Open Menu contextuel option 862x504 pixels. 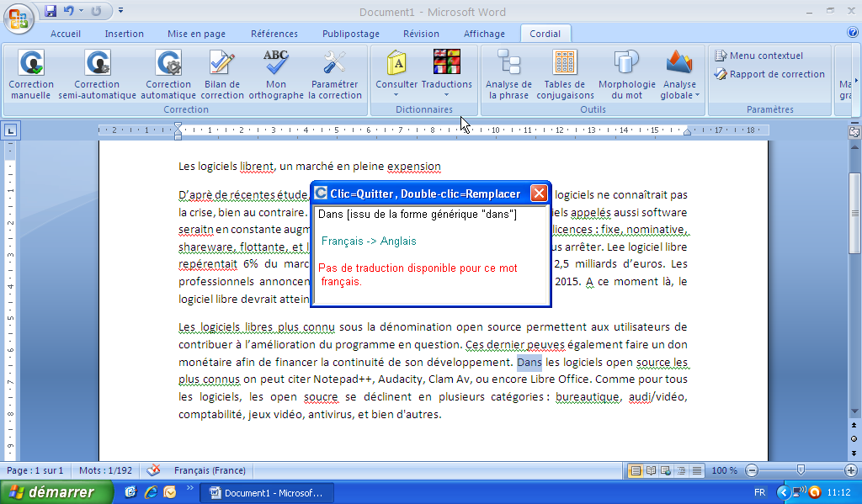coord(758,56)
